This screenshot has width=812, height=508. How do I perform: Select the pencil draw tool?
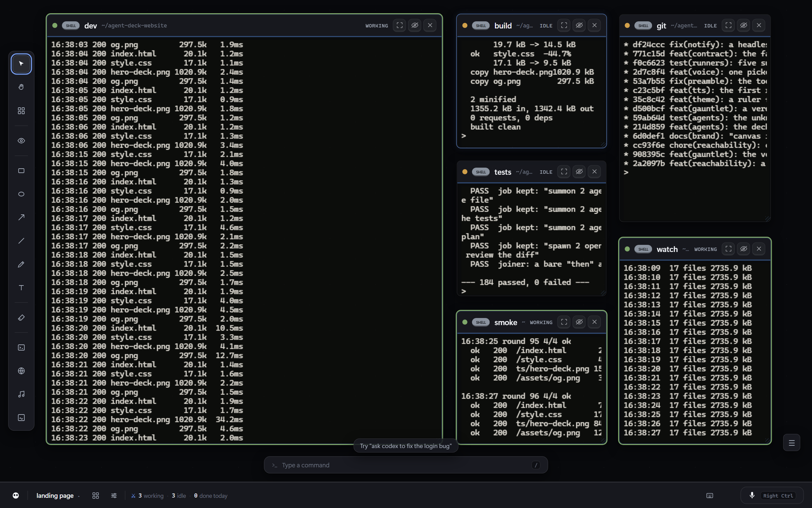coord(21,264)
